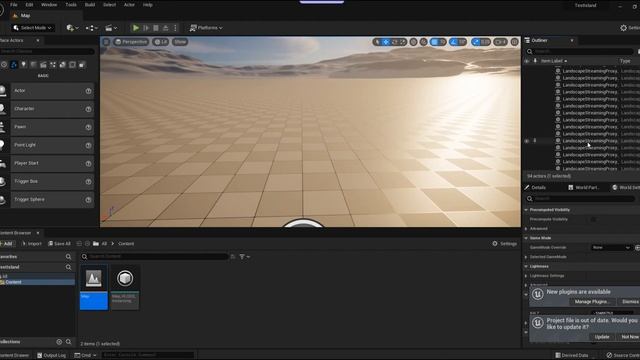Open the Perspective view mode dropdown
This screenshot has height=360, width=640.
(x=131, y=42)
